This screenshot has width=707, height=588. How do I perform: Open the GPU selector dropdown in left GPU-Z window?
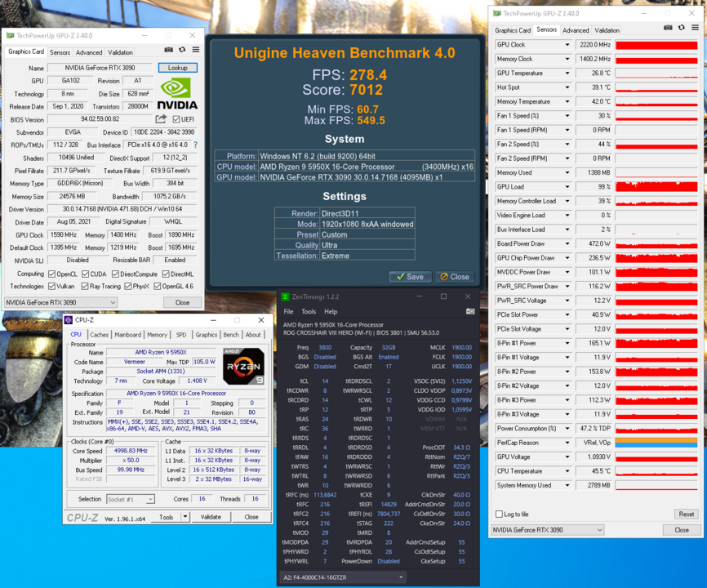tap(61, 302)
